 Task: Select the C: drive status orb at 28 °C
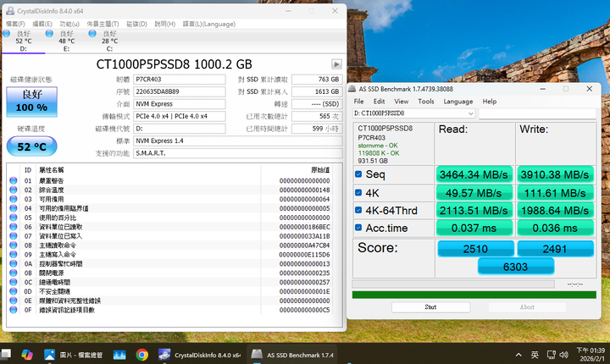pos(92,34)
